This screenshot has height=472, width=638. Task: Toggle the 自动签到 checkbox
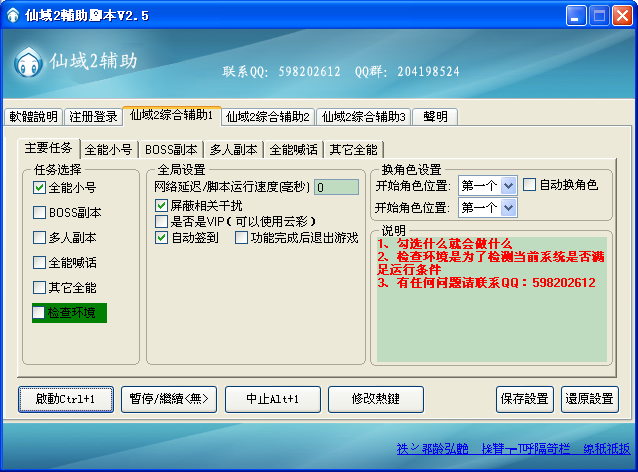[x=162, y=238]
